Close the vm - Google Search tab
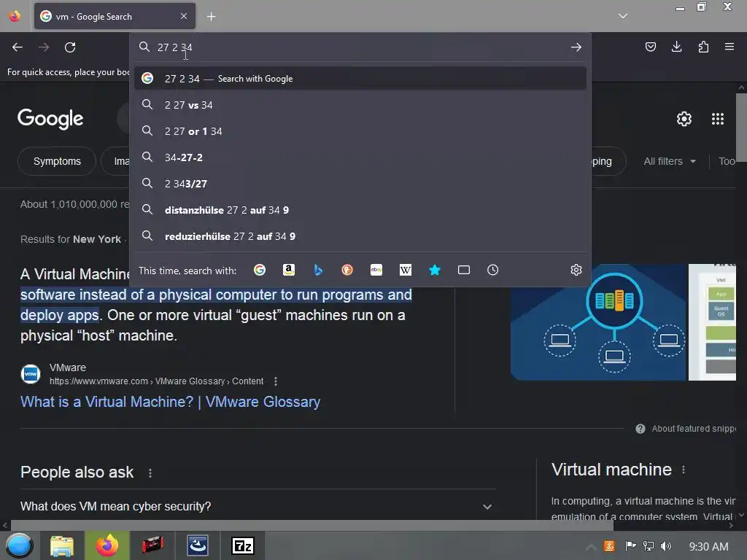The width and height of the screenshot is (747, 560). [x=183, y=16]
